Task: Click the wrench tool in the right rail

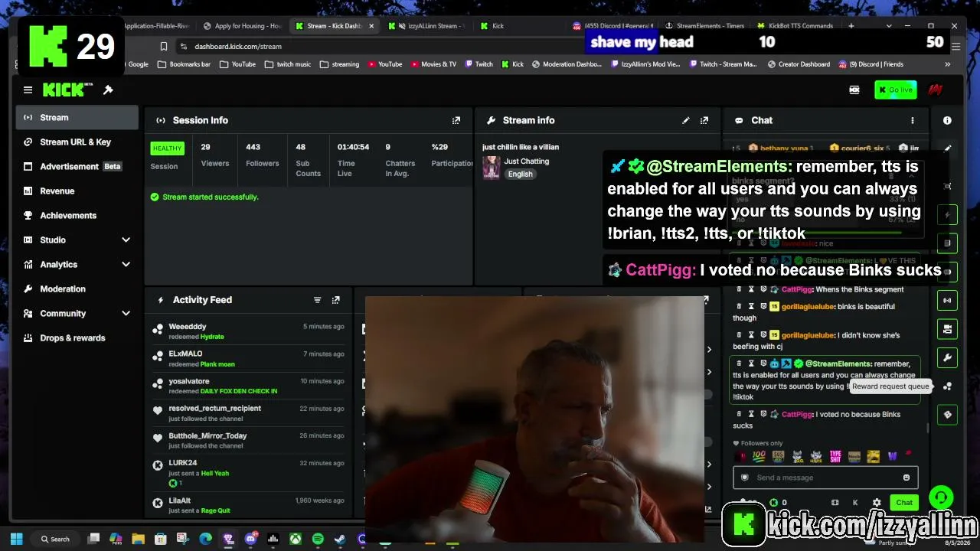Action: point(947,357)
